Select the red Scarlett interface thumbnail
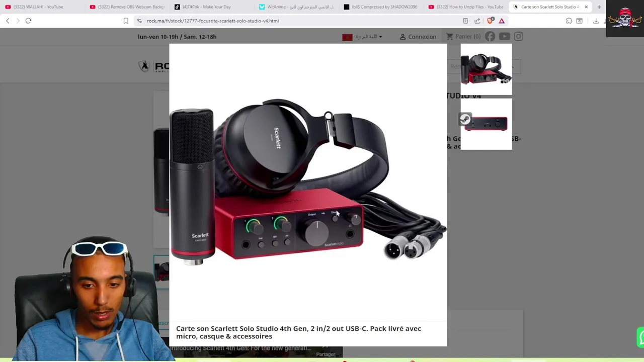Image resolution: width=644 pixels, height=362 pixels. [x=486, y=124]
